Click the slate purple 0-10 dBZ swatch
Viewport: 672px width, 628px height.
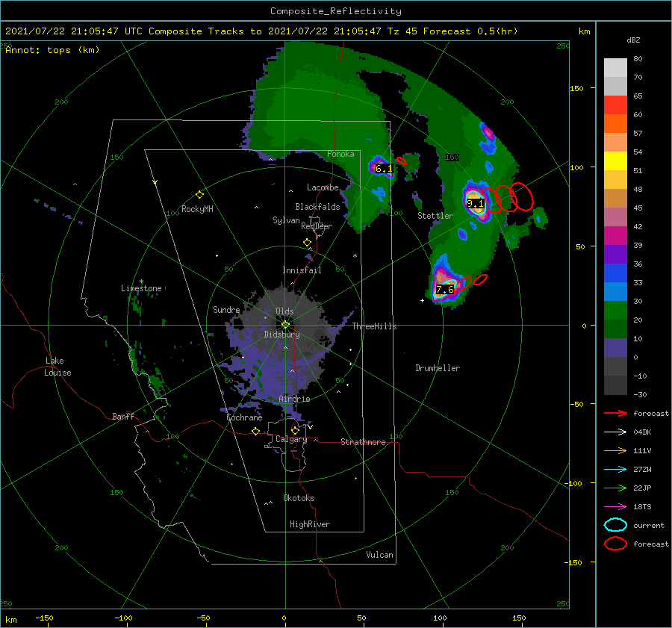(615, 348)
